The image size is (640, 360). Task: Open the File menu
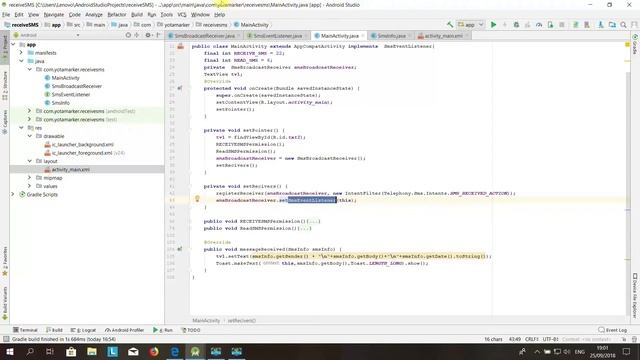tap(6, 15)
